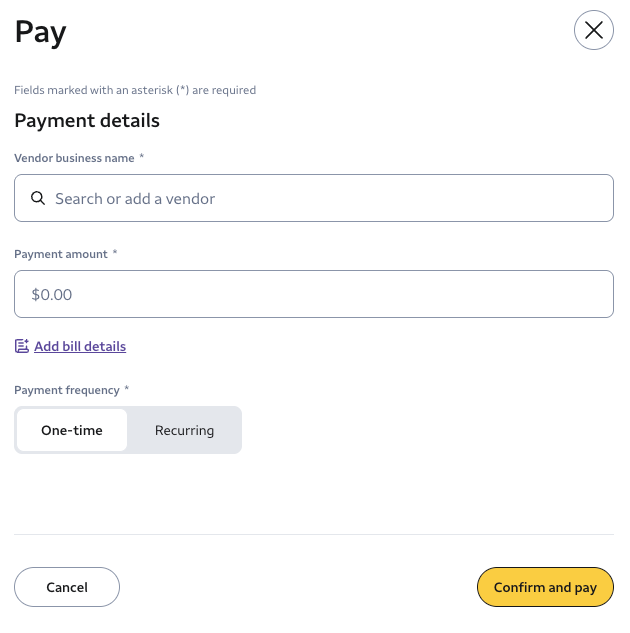Focus the Search or add a vendor field
The width and height of the screenshot is (630, 633).
(320, 198)
